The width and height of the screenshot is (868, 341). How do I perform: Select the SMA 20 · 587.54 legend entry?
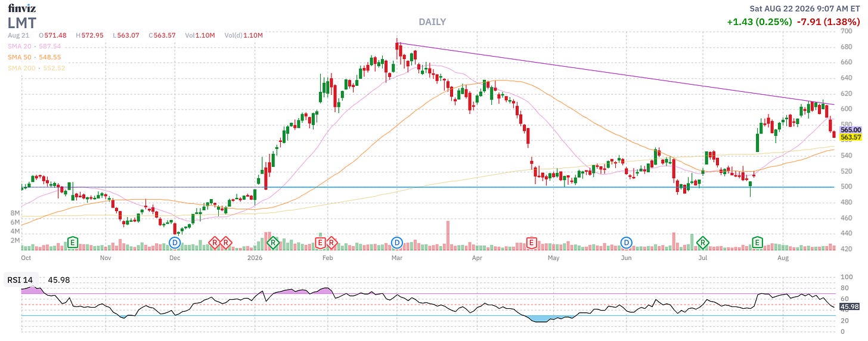(35, 46)
